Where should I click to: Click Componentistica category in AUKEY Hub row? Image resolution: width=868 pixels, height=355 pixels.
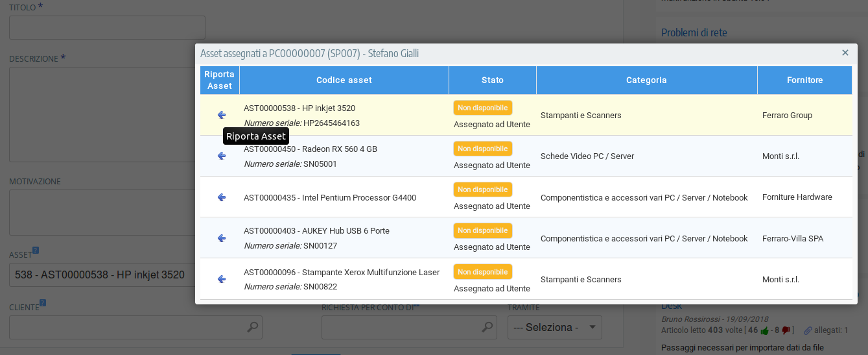(644, 239)
